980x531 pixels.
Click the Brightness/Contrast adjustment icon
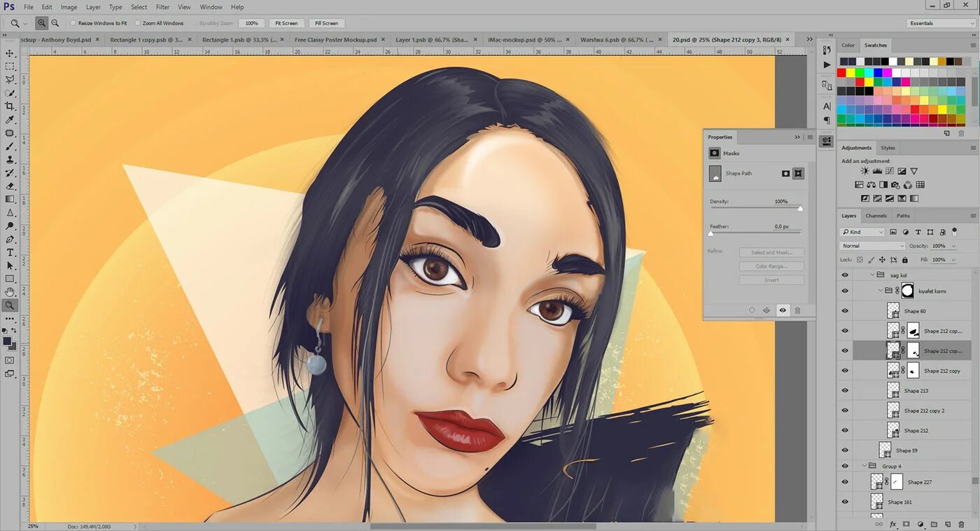click(x=865, y=171)
